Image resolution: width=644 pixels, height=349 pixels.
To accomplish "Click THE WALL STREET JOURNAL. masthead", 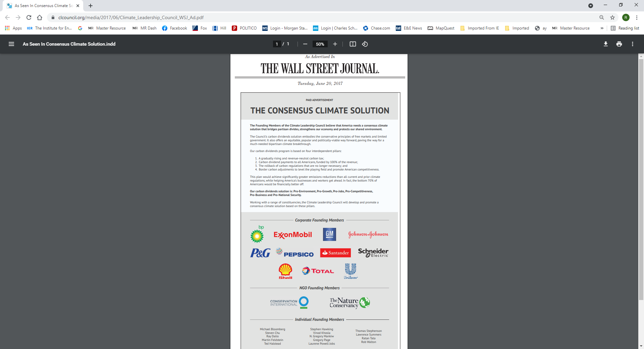I will pyautogui.click(x=320, y=68).
